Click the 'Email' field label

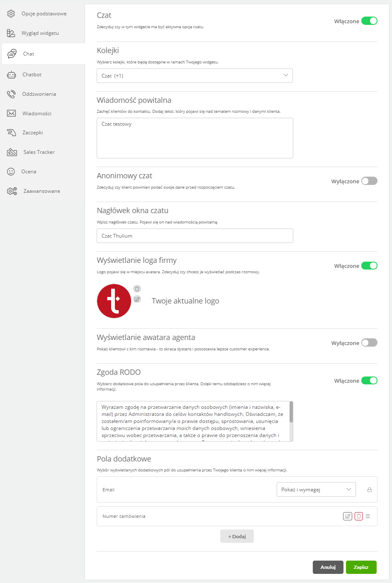pyautogui.click(x=109, y=490)
